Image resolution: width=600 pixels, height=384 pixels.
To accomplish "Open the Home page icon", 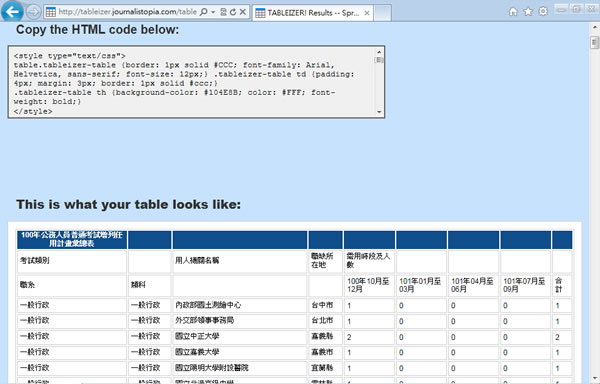I will coord(513,12).
